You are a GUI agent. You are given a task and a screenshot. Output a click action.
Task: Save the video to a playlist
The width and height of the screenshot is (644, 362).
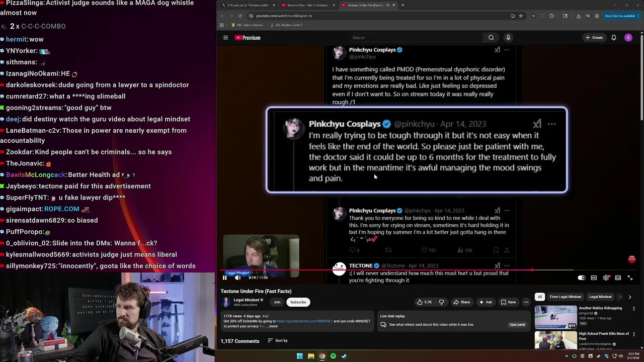(508, 302)
